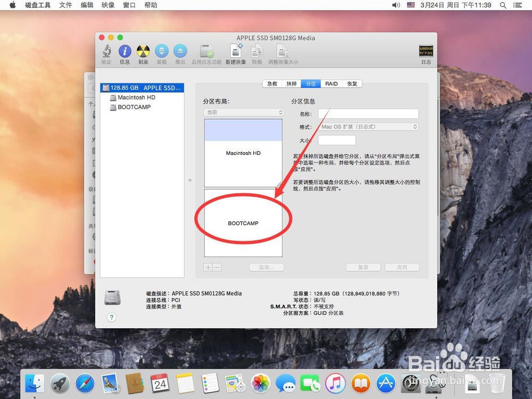Select the 分区 (Partition) tab
This screenshot has height=399, width=532.
[x=311, y=84]
